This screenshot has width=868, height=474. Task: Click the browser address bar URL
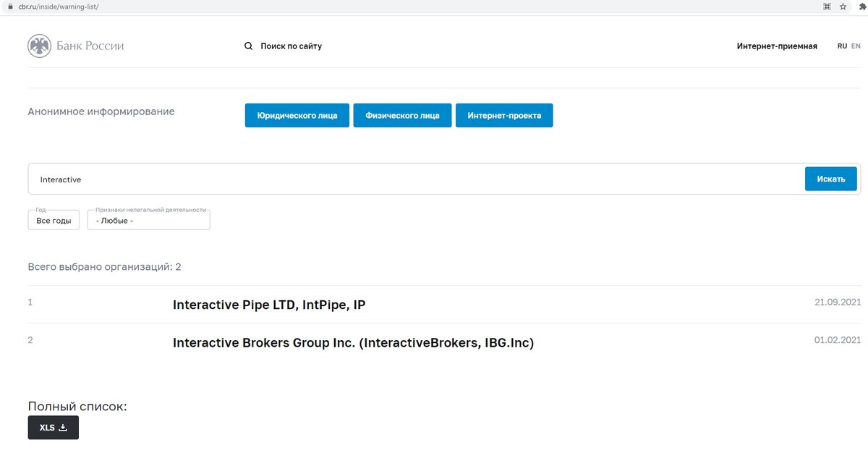tap(59, 7)
